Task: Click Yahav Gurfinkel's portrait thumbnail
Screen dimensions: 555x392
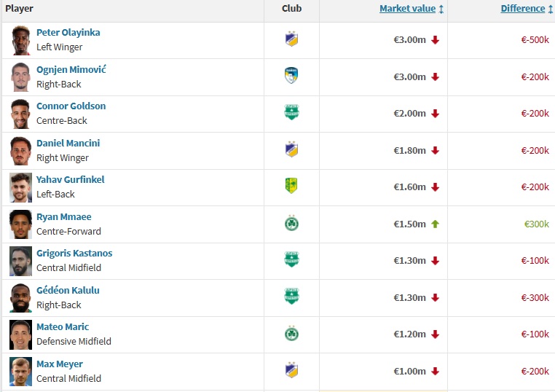Action: 20,187
